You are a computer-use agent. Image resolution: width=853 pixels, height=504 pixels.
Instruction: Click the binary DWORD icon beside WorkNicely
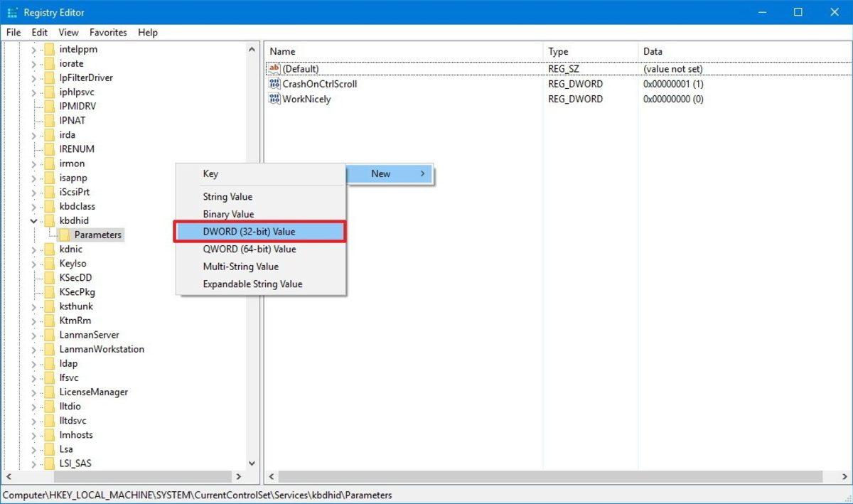pos(274,99)
